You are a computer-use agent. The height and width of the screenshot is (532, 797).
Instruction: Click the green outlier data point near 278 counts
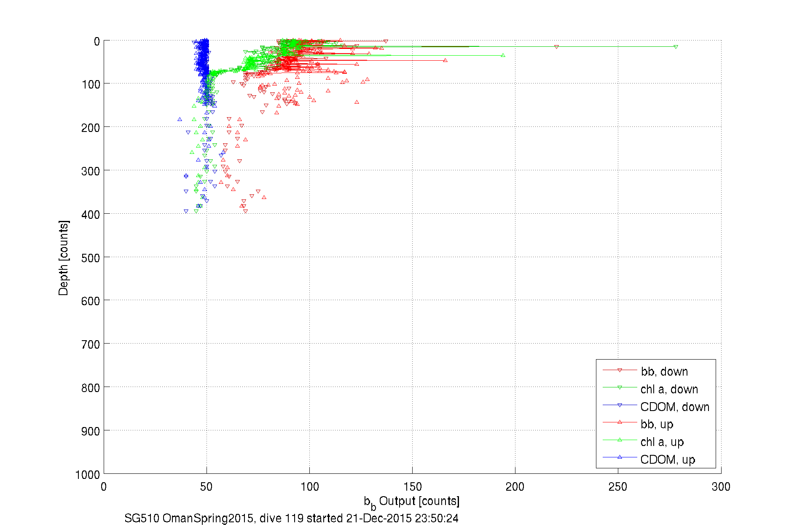tap(676, 47)
